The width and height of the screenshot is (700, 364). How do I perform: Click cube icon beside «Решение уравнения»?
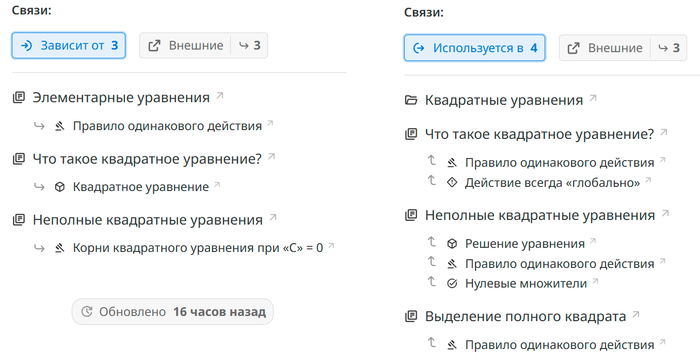(x=452, y=243)
